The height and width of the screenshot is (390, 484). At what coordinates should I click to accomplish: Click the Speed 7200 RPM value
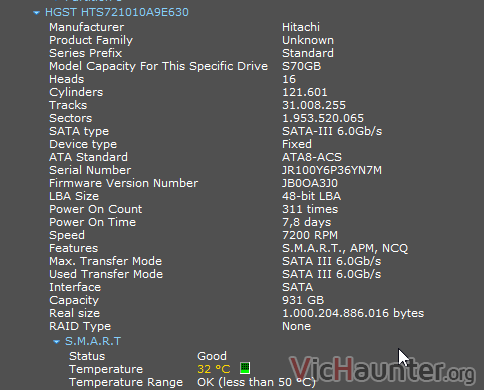[x=310, y=235]
